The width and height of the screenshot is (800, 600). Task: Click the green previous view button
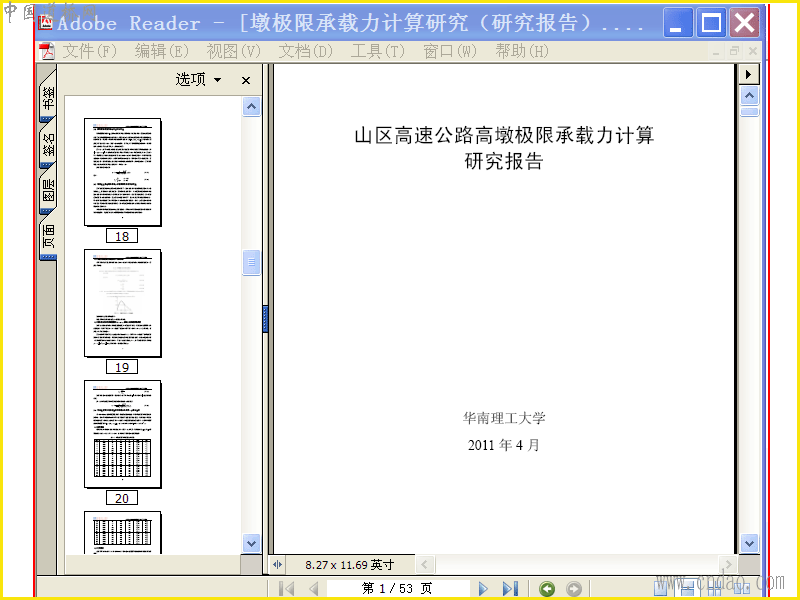point(547,589)
